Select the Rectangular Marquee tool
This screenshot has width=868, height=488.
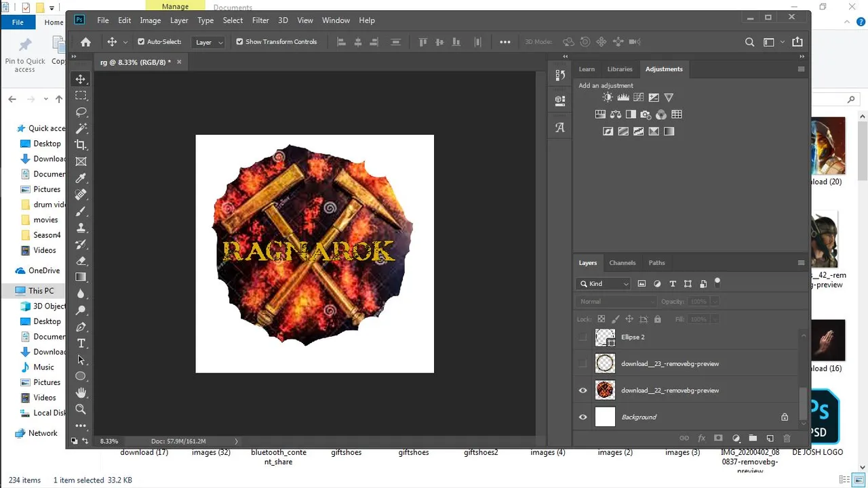coord(81,96)
